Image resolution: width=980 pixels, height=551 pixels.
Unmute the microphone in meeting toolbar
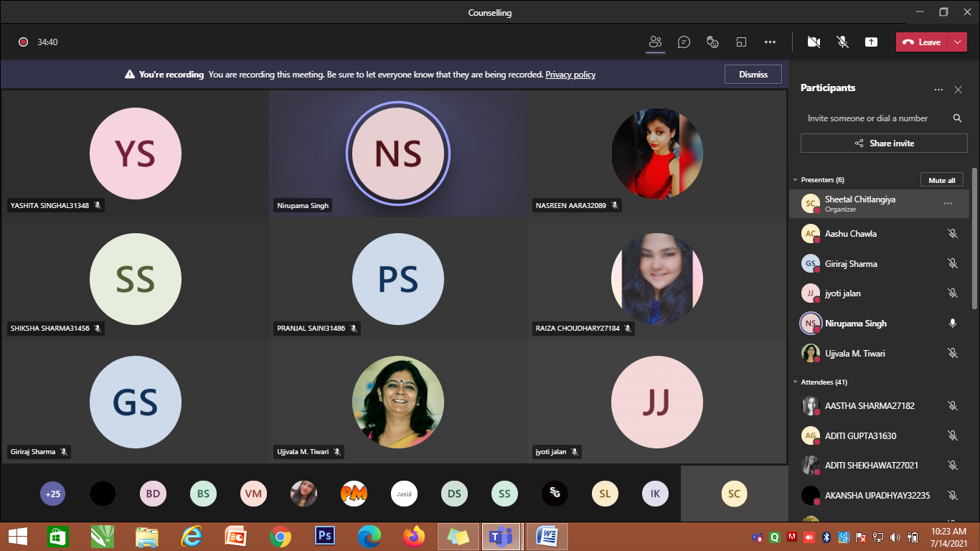(843, 42)
